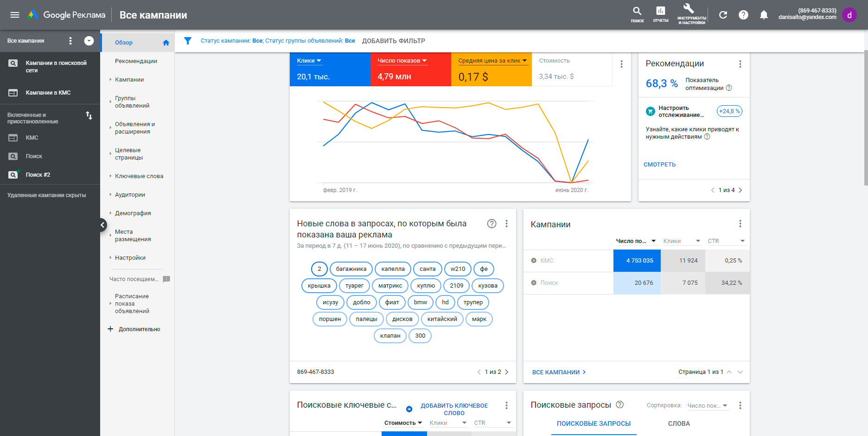Click ДОБАВИТЬ ФИЛЬТР
868x436 pixels.
coord(394,41)
